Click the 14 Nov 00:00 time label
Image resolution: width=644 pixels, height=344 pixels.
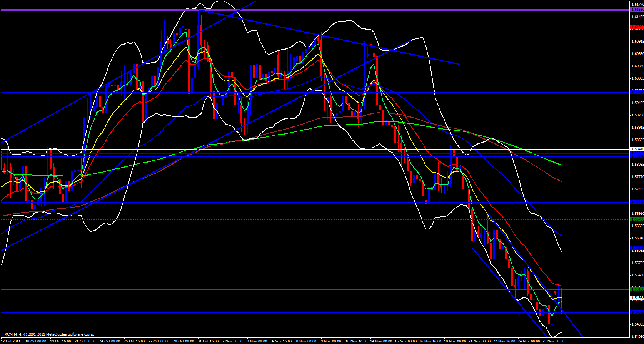[x=381, y=341]
